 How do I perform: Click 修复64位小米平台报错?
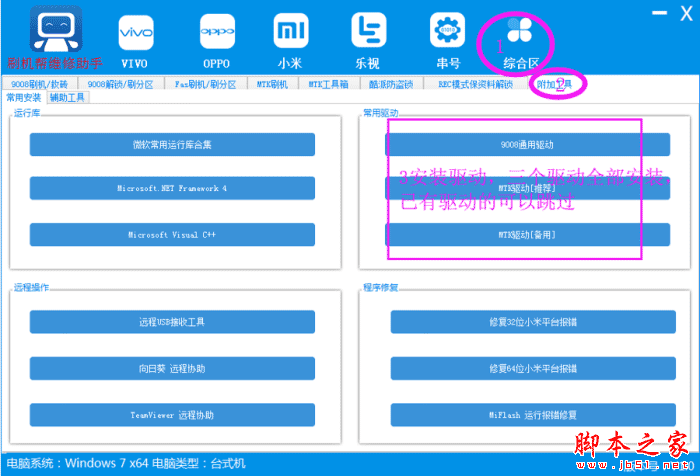point(533,368)
